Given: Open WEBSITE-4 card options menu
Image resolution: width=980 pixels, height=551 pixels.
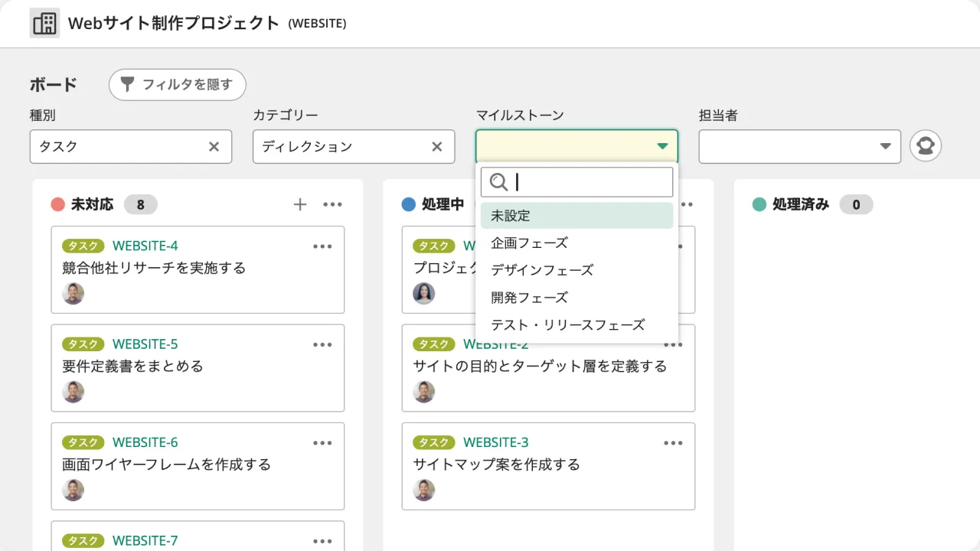Looking at the screenshot, I should click(322, 246).
